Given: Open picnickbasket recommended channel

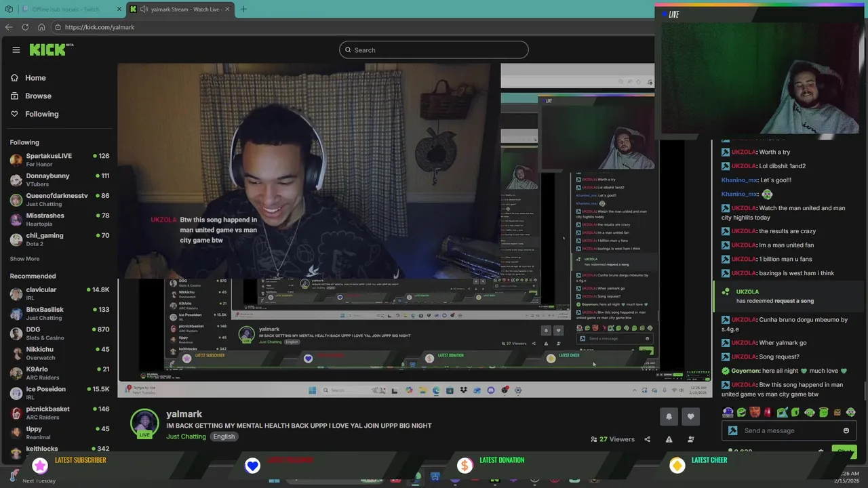Looking at the screenshot, I should pyautogui.click(x=60, y=413).
